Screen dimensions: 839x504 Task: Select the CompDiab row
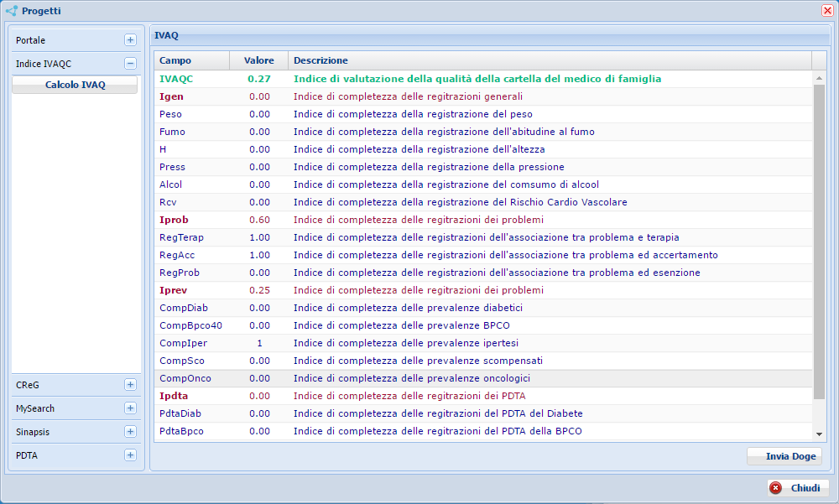point(483,308)
